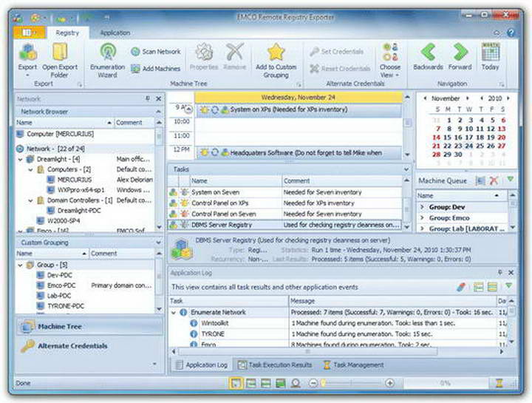Sort Tasks by Comment column

point(342,181)
